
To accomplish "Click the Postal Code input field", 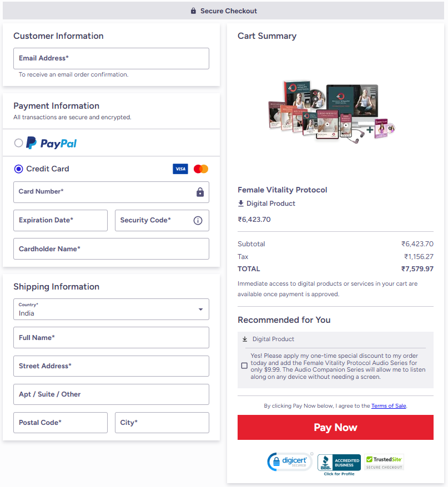I will click(x=61, y=423).
